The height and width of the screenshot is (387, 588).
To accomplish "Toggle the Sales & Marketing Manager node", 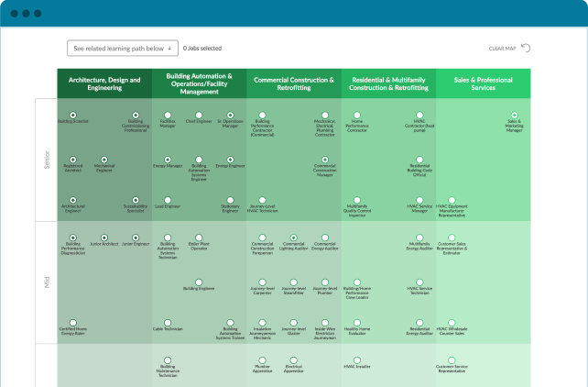I will 514,115.
